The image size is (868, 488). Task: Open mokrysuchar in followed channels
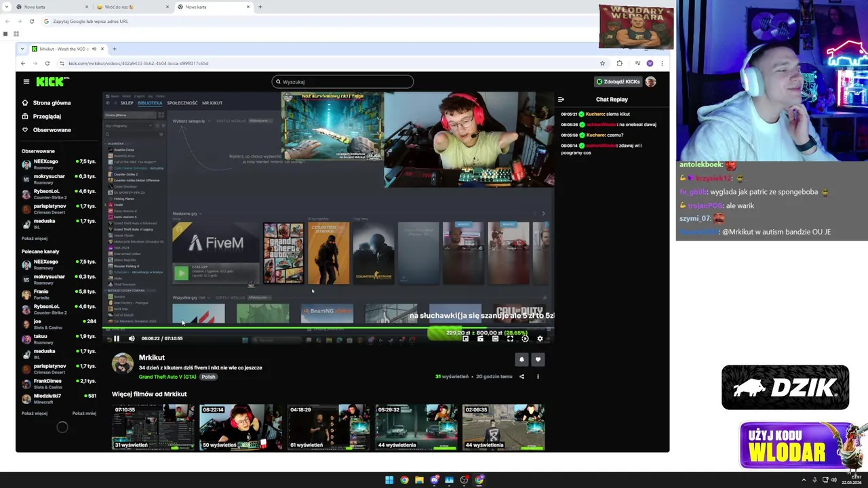click(x=58, y=179)
